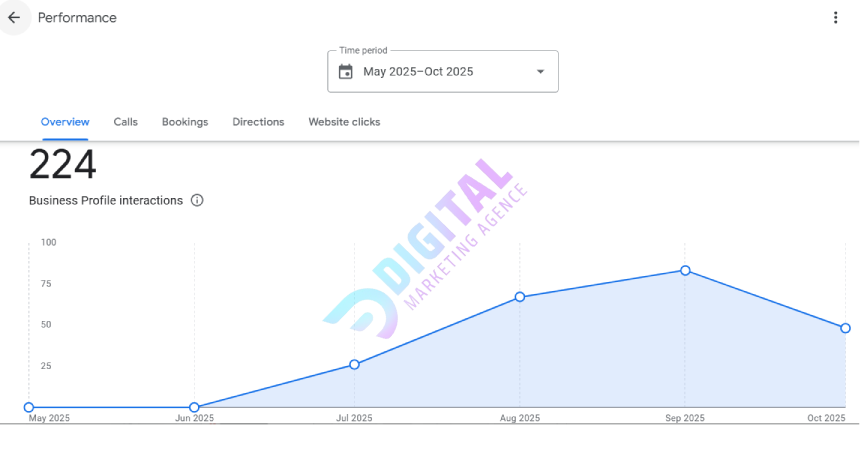Select the May 2025–Oct 2025 period field
Viewport: 860px width, 473px height.
click(x=430, y=72)
